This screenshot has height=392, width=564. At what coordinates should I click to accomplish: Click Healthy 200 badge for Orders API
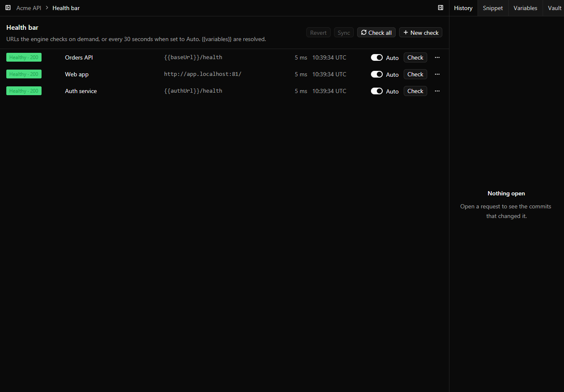tap(24, 57)
